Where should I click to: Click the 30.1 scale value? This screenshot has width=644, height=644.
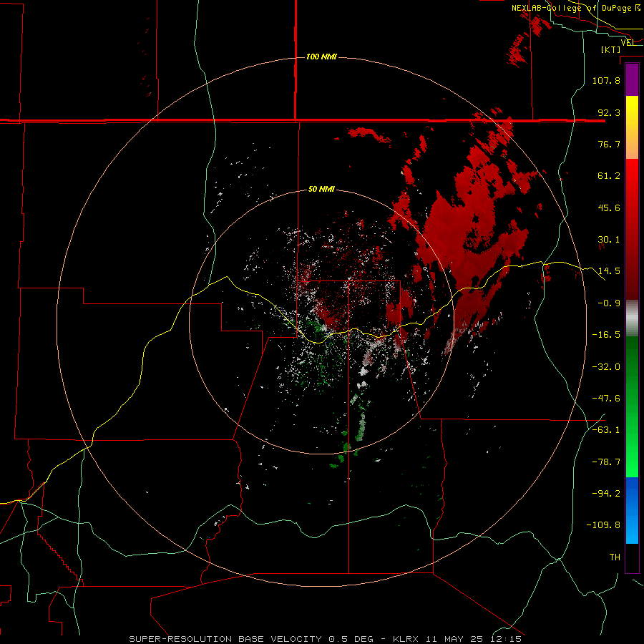point(609,240)
